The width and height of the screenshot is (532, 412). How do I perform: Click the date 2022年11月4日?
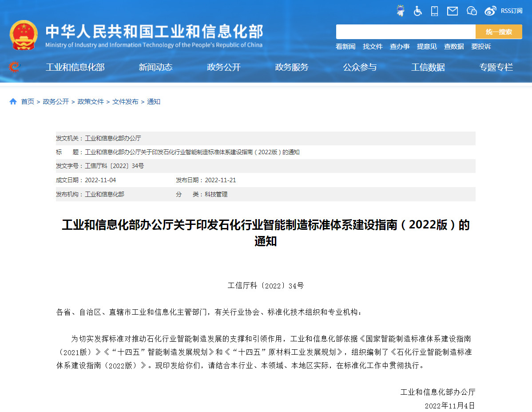pos(449,406)
